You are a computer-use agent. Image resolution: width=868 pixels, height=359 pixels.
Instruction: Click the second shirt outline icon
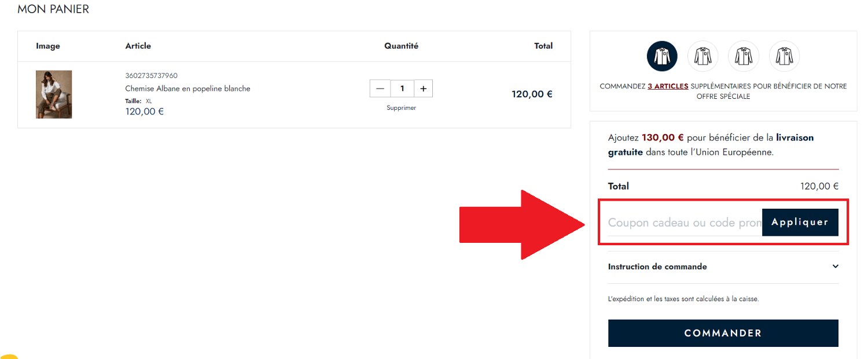coord(703,56)
